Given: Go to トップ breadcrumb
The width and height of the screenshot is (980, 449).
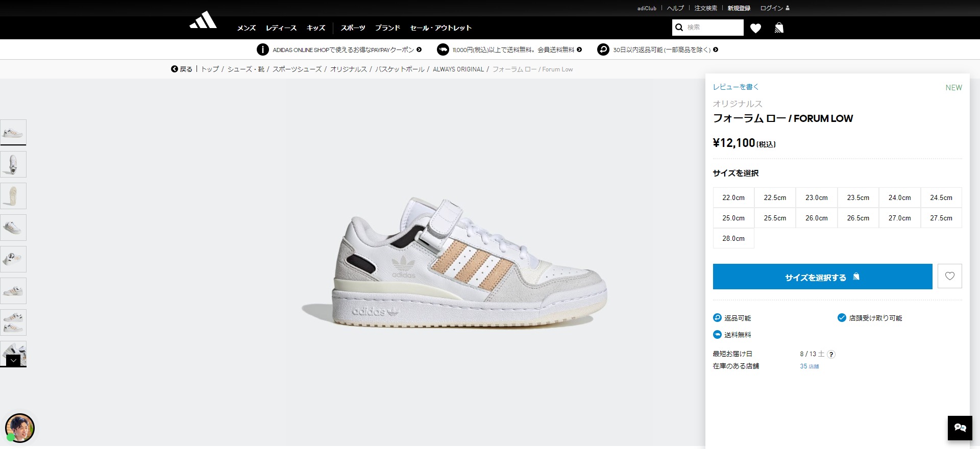Looking at the screenshot, I should click(210, 69).
